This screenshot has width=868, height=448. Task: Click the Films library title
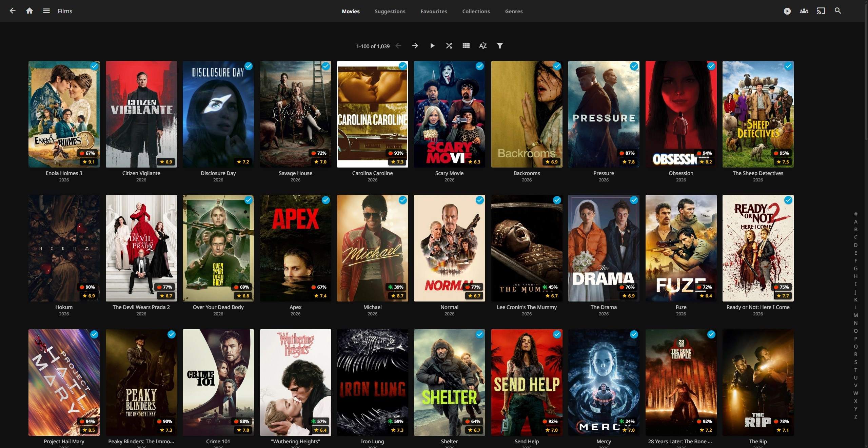coord(65,11)
